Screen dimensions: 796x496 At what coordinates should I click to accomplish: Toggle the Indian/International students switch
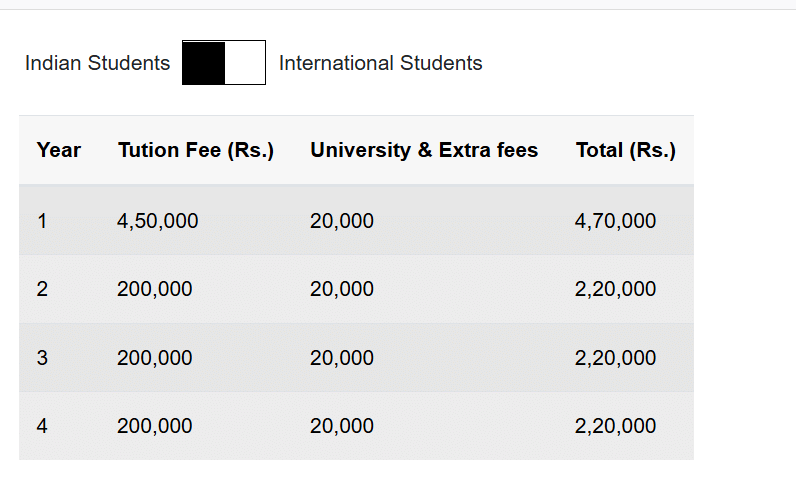click(224, 63)
